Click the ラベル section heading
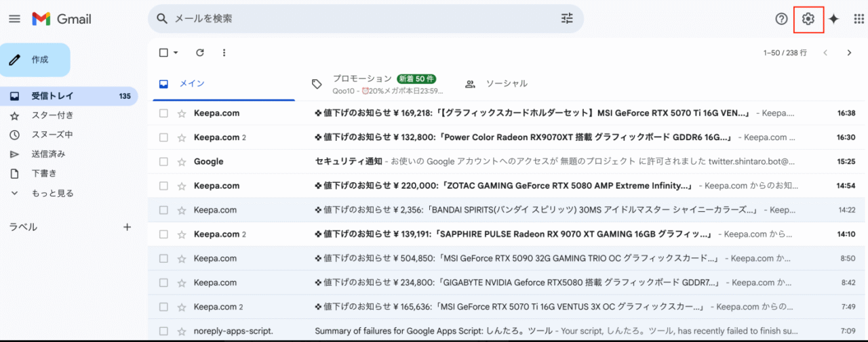 tap(23, 227)
